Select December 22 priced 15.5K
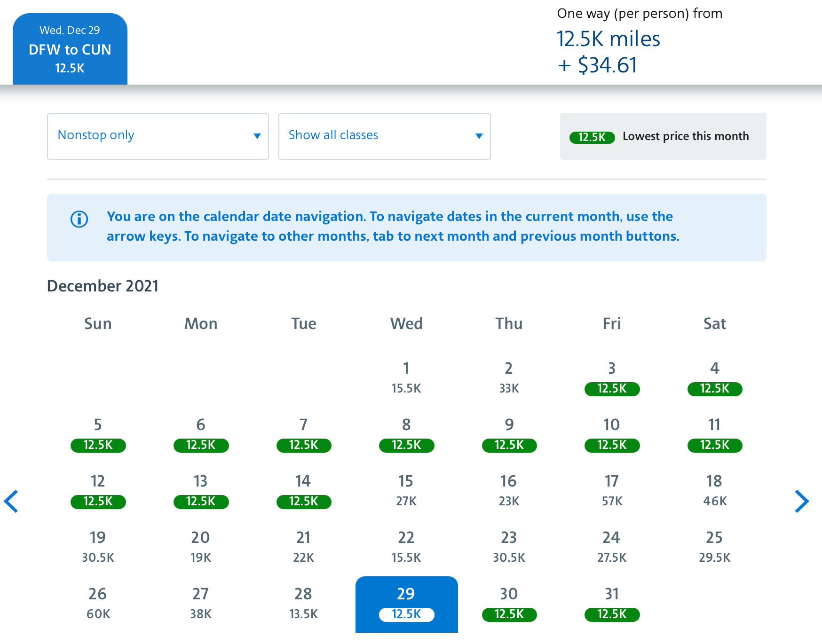822x644 pixels. click(x=406, y=547)
